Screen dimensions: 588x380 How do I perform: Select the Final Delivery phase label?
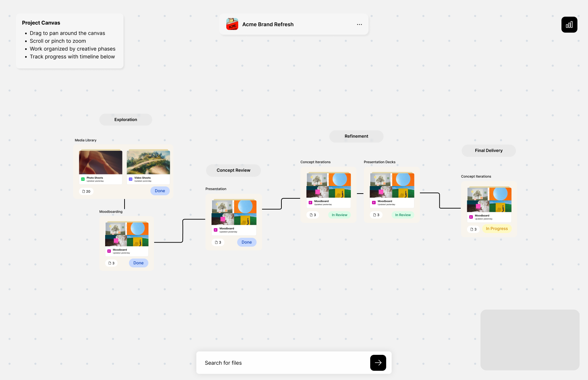tap(489, 150)
